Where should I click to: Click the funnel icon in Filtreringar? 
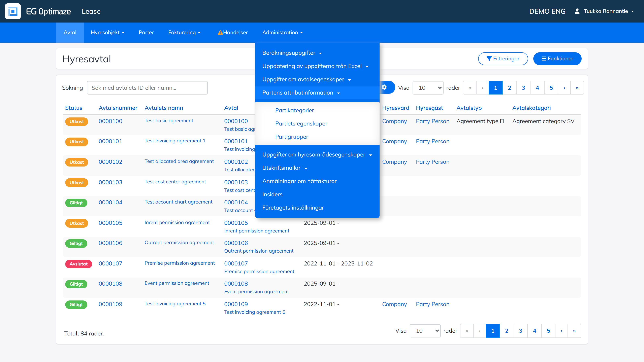[489, 59]
